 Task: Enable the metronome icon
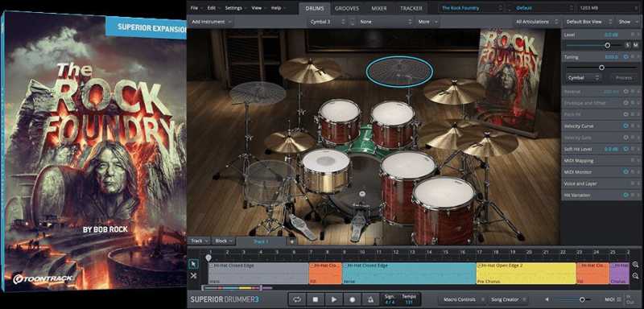(x=371, y=299)
